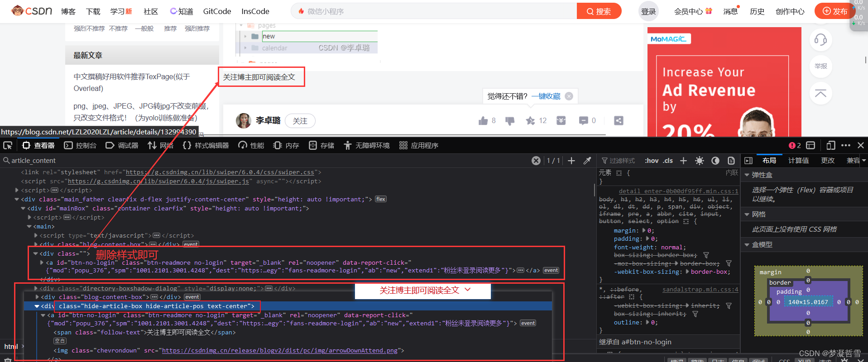Collapse the main_father div node

click(17, 199)
